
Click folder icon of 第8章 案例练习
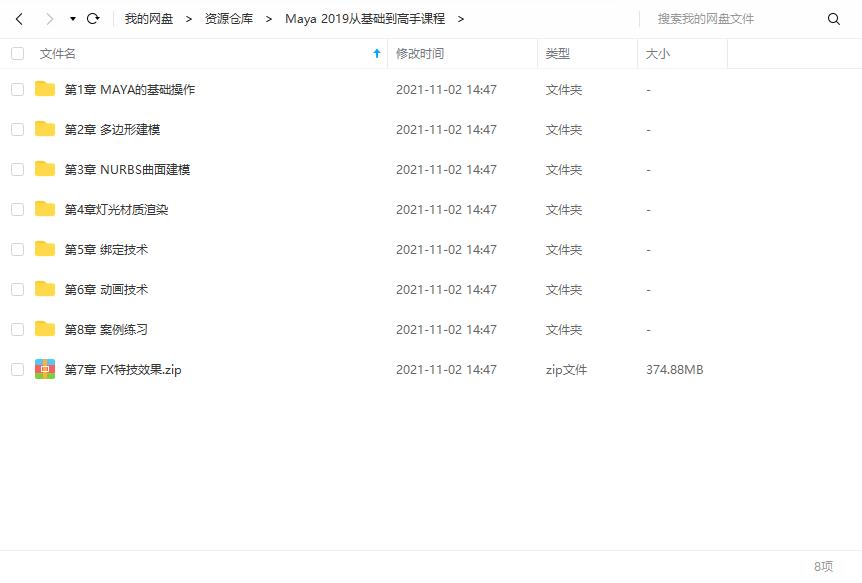tap(45, 329)
